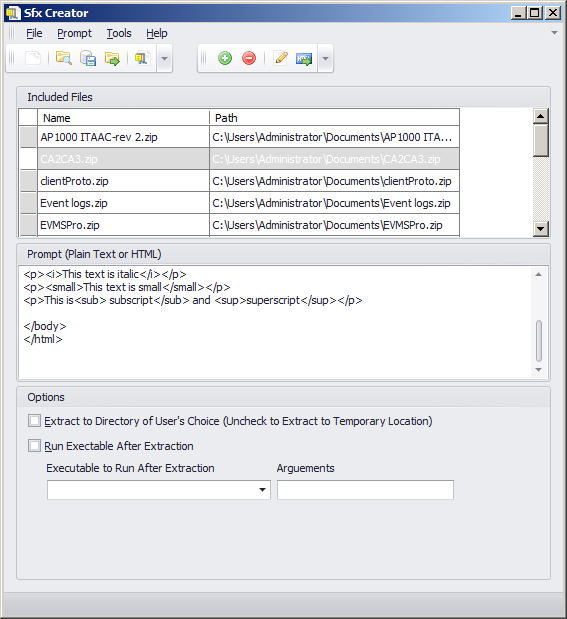
Task: Click the save database disk icon
Action: point(88,58)
